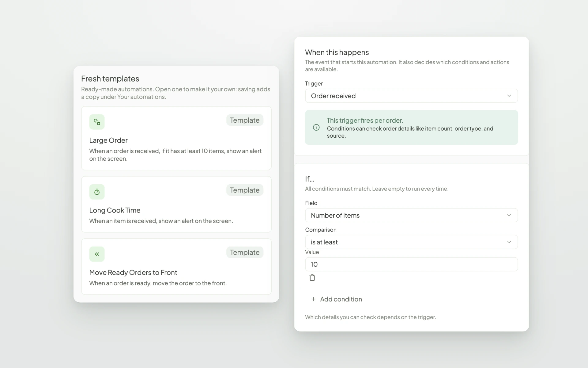
Task: Open the Long Cook Time template card
Action: tap(176, 204)
